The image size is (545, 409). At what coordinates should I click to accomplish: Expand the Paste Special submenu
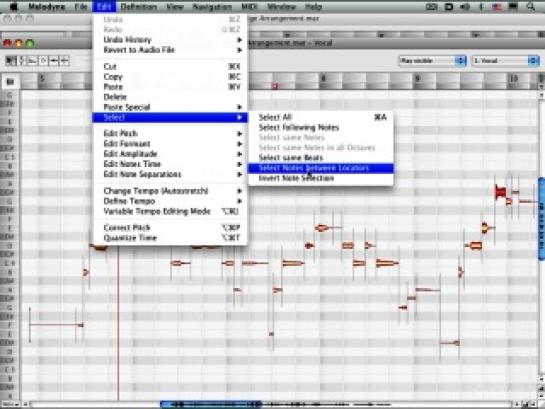click(170, 107)
